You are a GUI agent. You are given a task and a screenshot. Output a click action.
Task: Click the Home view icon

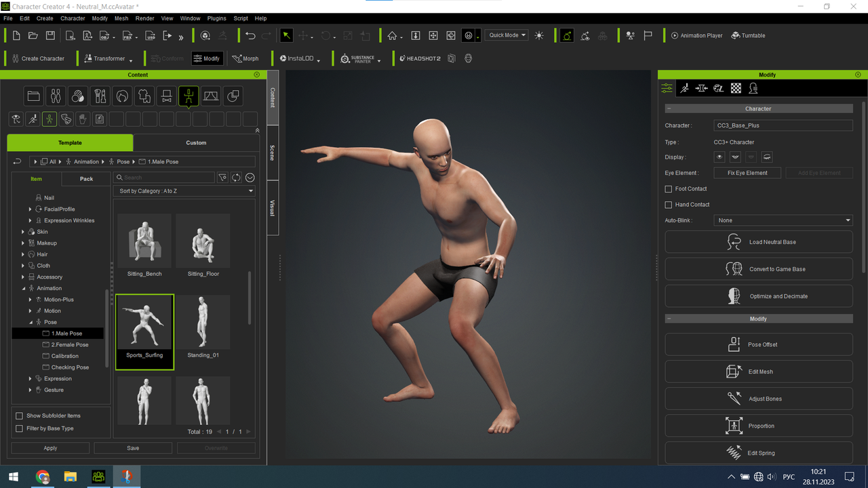pyautogui.click(x=392, y=35)
